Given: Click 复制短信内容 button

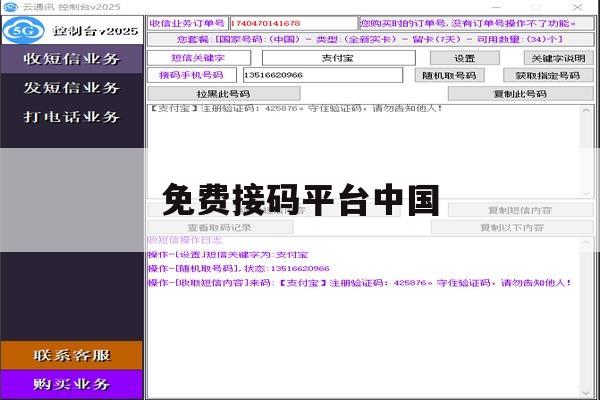Looking at the screenshot, I should tap(520, 210).
